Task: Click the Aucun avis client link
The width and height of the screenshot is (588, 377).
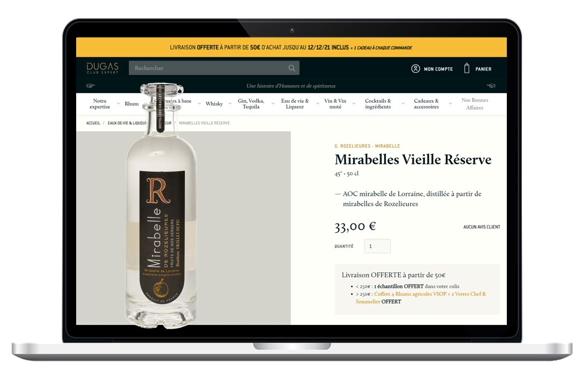Action: coord(482,227)
